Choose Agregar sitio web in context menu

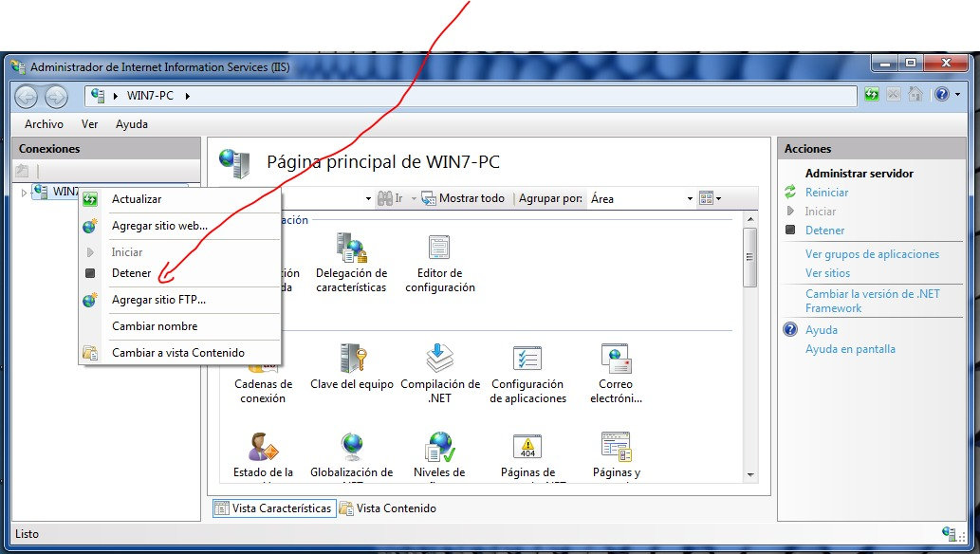coord(180,226)
